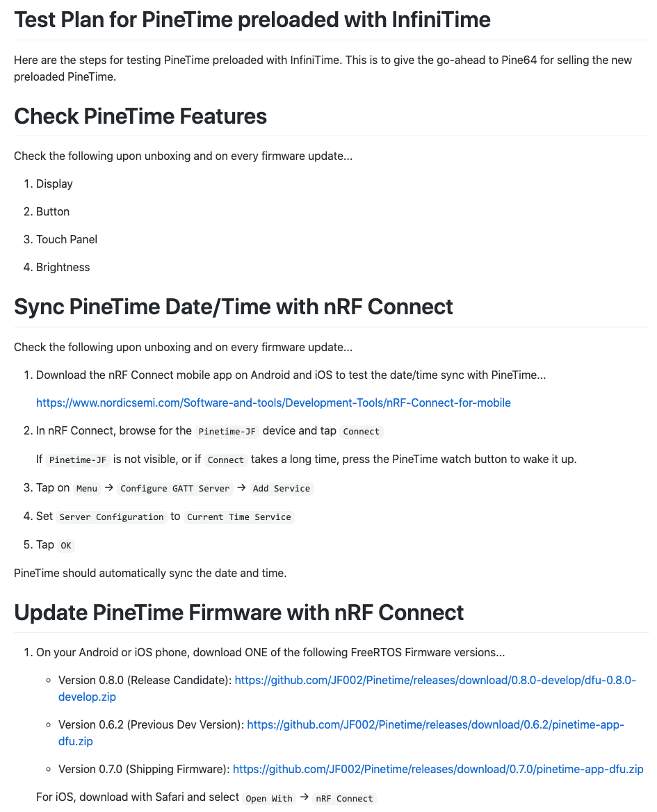Image resolution: width=657 pixels, height=812 pixels.
Task: Click the 'Menu' code label
Action: 87,489
